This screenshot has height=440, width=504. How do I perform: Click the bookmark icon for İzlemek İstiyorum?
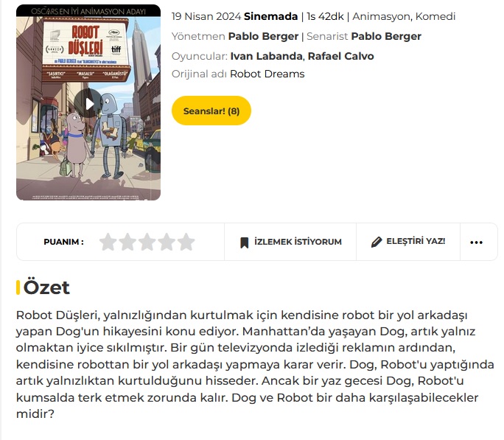(245, 242)
